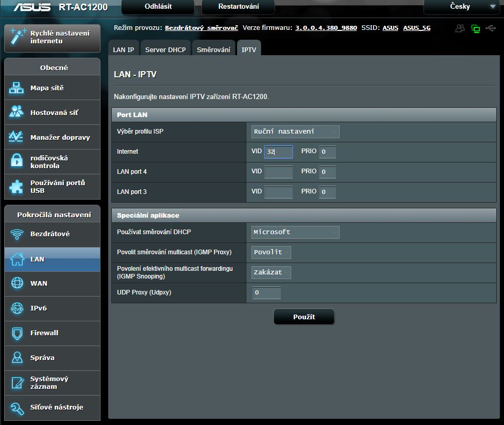Open Mapa sítě from the sidebar
504x425 pixels.
tap(53, 88)
